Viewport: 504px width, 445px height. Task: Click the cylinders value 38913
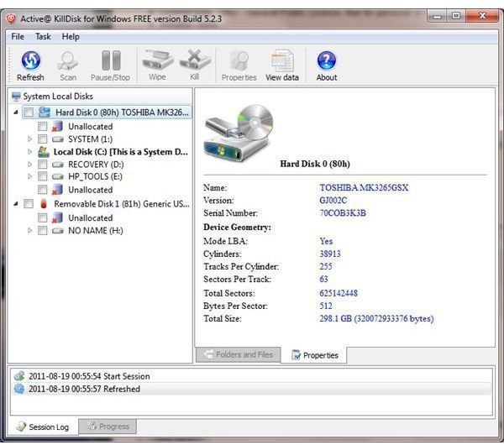(x=330, y=254)
